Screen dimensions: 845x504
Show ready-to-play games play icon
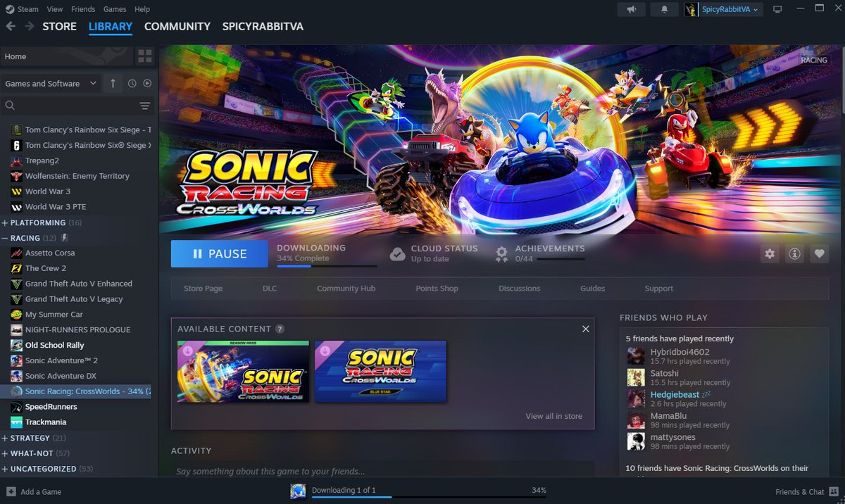pos(147,83)
